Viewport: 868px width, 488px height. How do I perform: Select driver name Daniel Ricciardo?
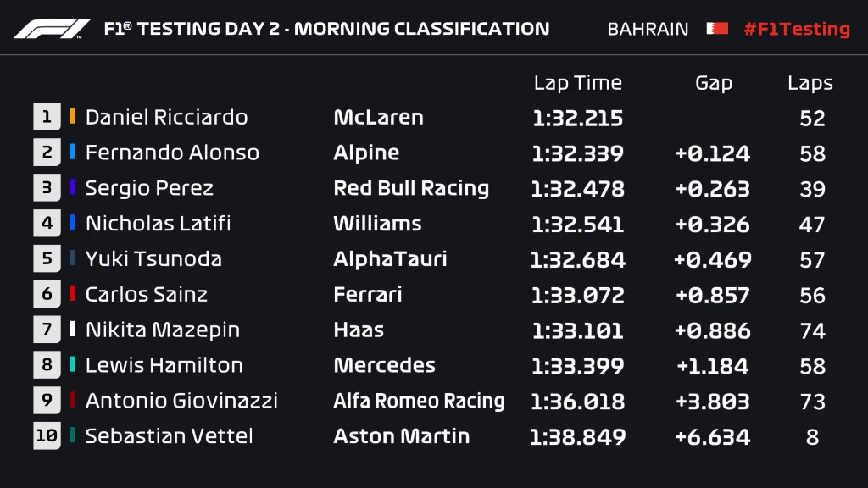click(166, 117)
